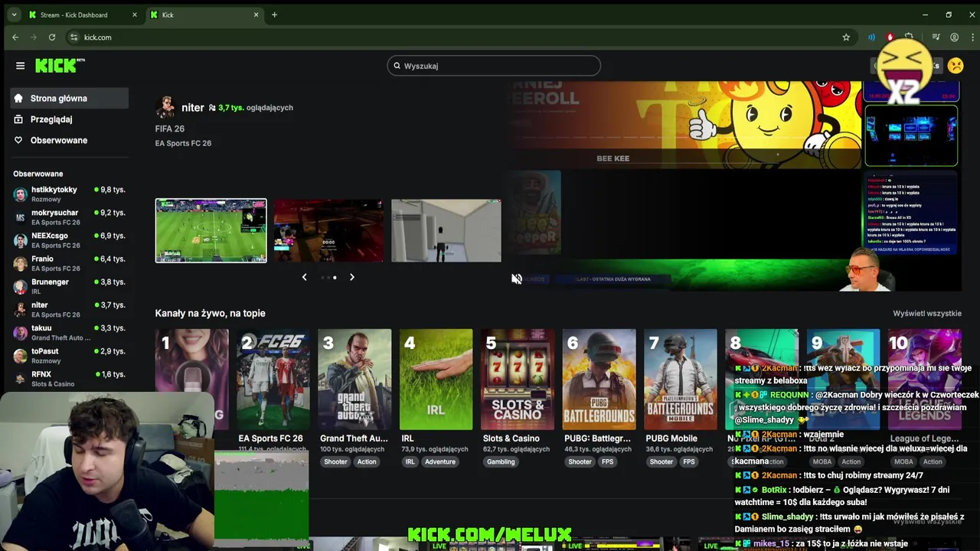The width and height of the screenshot is (980, 551).
Task: Click the Shooter tag under Grand Theft Auto
Action: point(335,461)
